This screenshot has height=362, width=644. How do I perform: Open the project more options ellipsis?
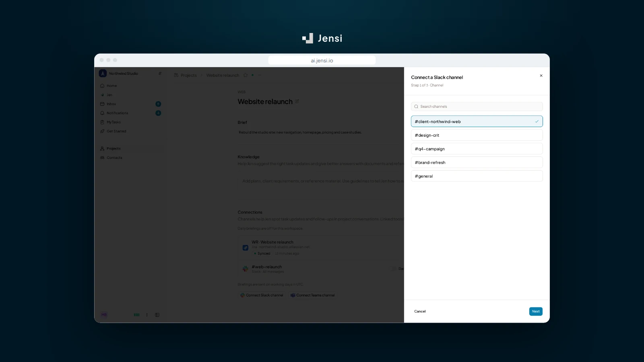[x=260, y=75]
